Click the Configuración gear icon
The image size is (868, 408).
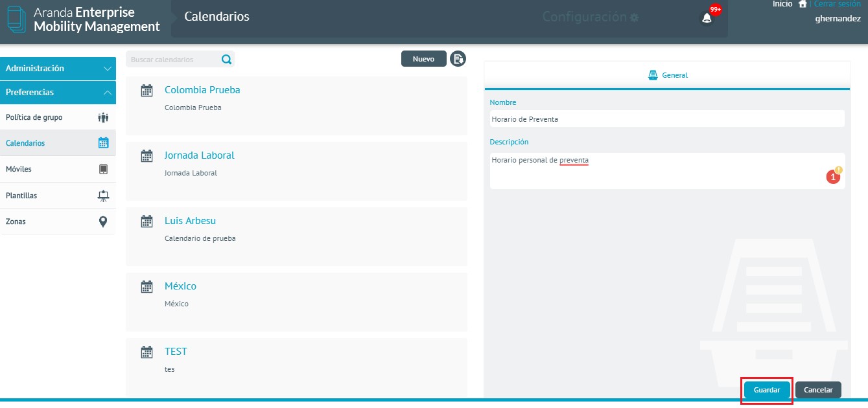634,17
